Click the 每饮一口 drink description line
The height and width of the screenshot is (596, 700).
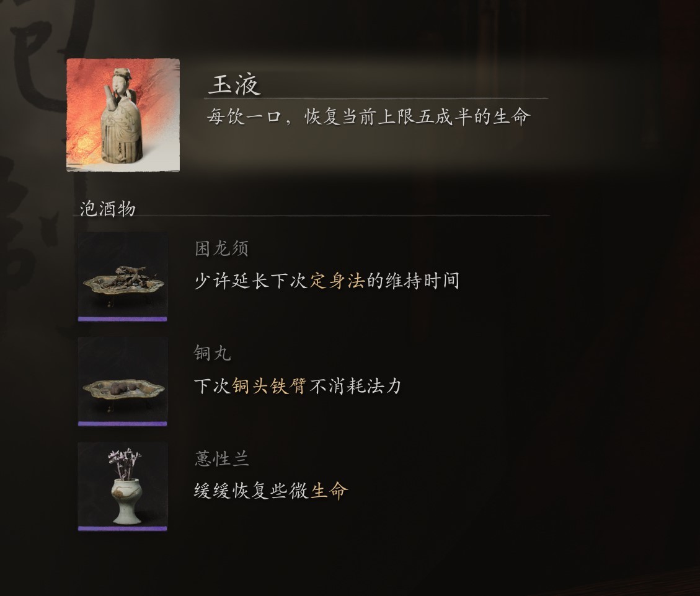[368, 117]
